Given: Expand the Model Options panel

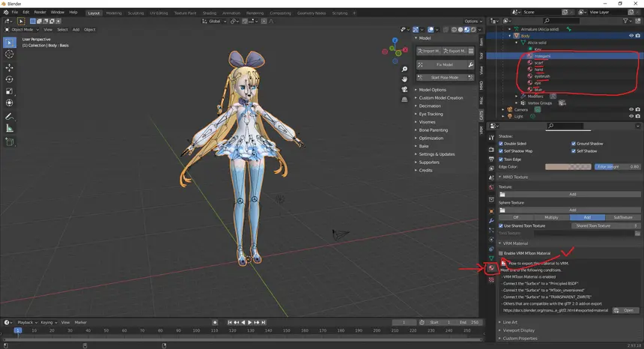Looking at the screenshot, I should pos(433,90).
